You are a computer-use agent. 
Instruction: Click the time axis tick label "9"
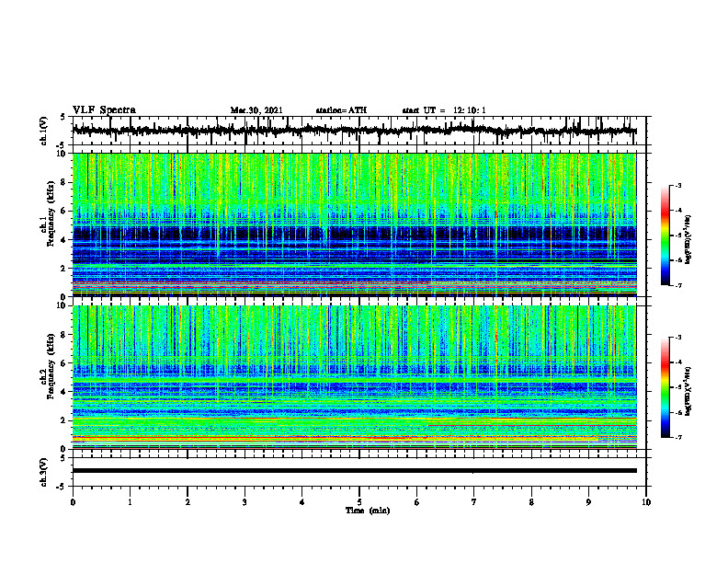coord(588,502)
